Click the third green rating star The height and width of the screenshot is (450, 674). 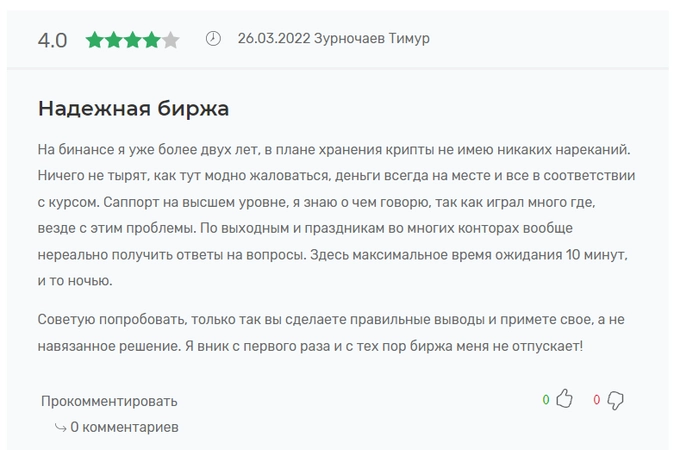click(132, 40)
